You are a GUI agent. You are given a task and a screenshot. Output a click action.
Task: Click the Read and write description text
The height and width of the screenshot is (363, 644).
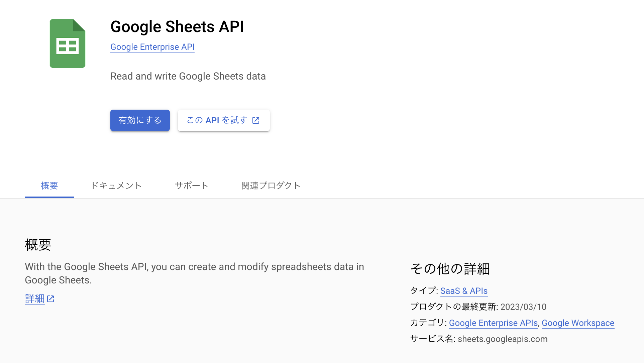click(x=188, y=76)
